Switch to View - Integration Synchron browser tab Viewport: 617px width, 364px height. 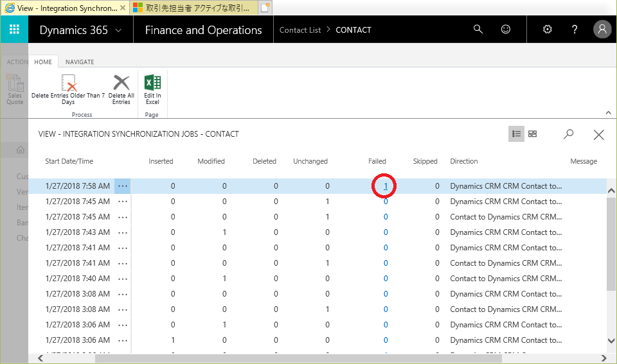tap(65, 8)
